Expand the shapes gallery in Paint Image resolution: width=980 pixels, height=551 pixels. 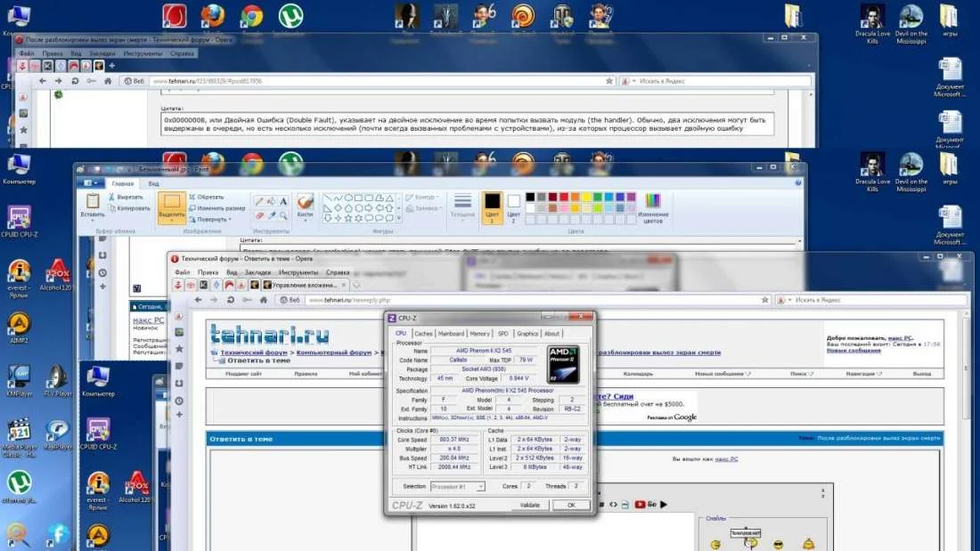(x=399, y=218)
